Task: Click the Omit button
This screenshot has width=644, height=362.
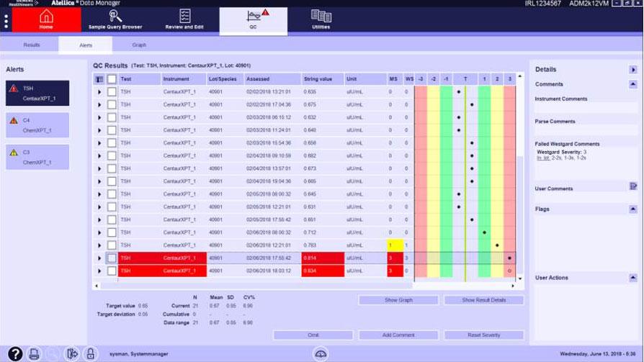Action: (313, 335)
